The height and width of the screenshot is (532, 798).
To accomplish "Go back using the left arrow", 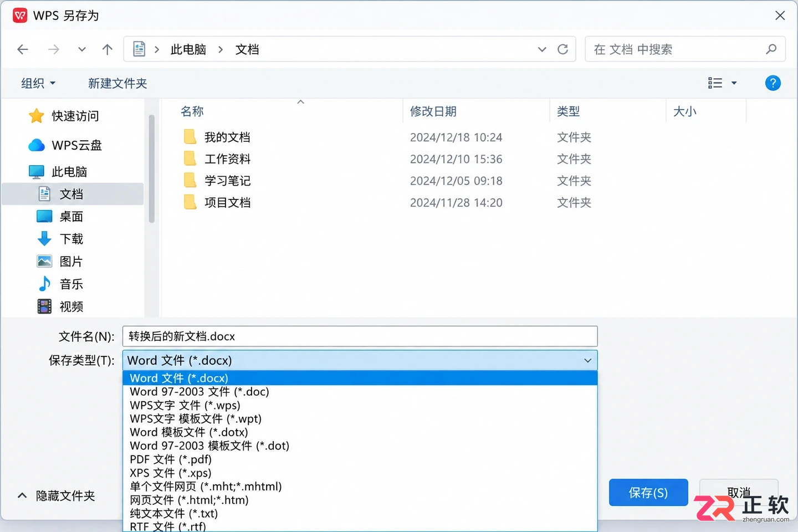I will pyautogui.click(x=23, y=49).
